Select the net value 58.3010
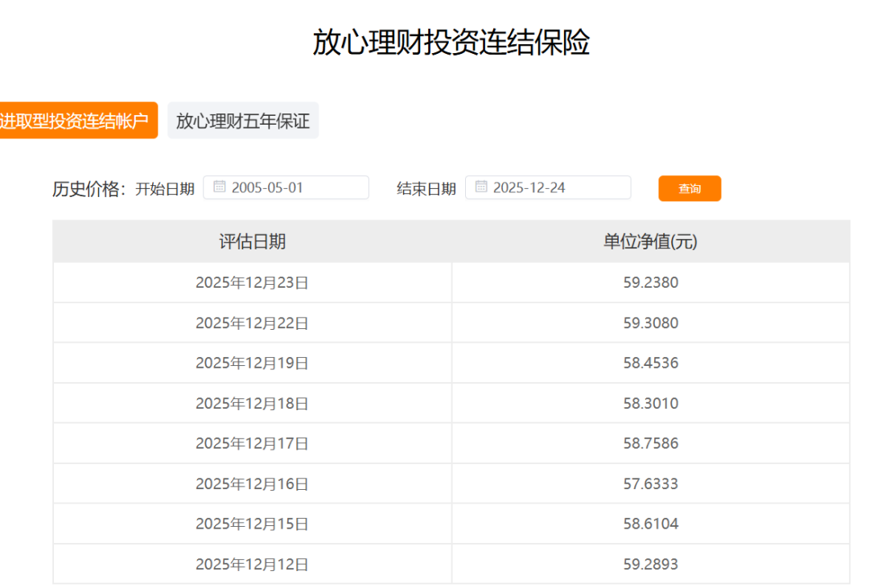The image size is (869, 588). 650,403
